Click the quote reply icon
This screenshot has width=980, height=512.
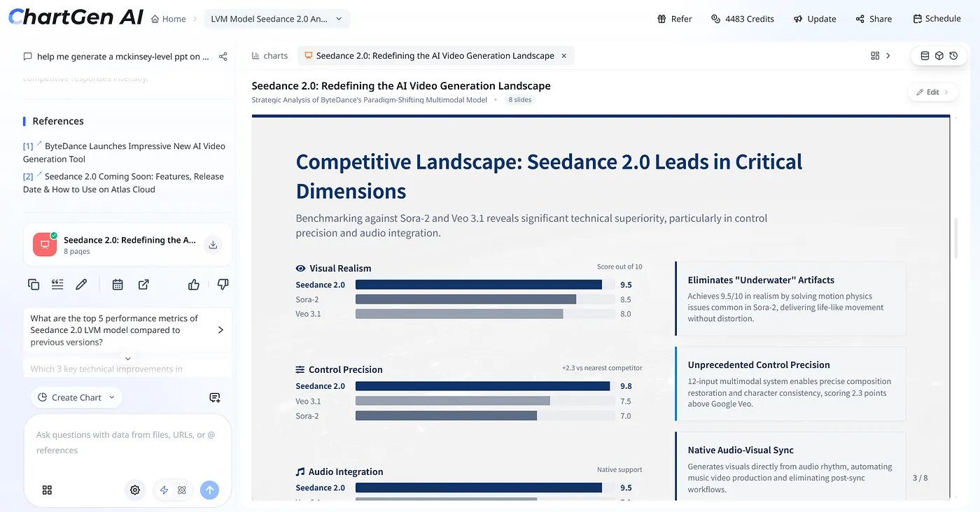coord(57,284)
